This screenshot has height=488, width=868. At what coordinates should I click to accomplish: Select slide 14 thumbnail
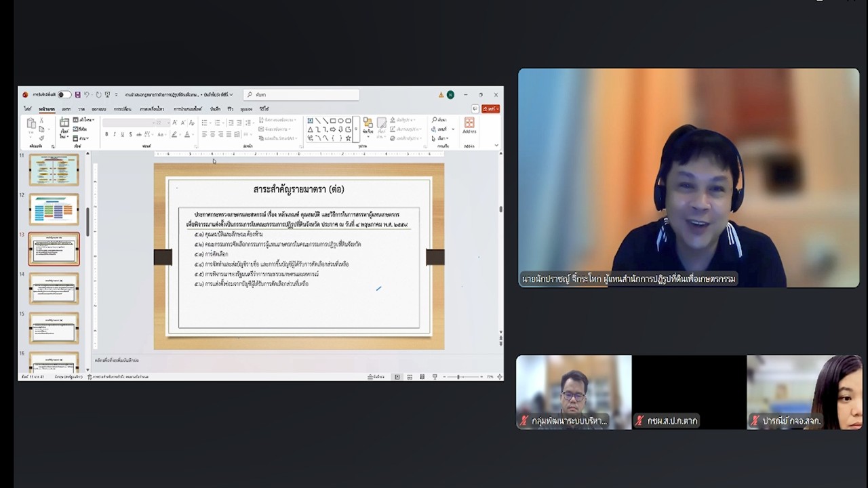pyautogui.click(x=54, y=288)
